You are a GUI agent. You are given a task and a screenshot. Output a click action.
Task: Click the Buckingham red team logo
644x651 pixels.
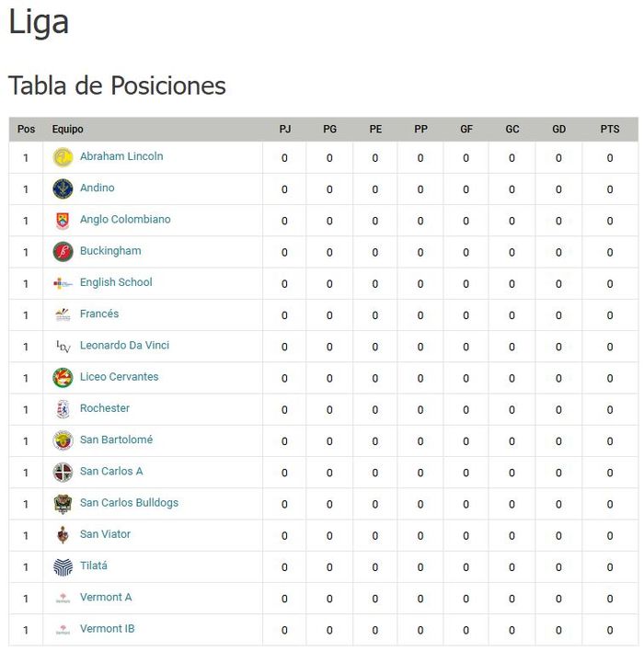click(x=63, y=252)
